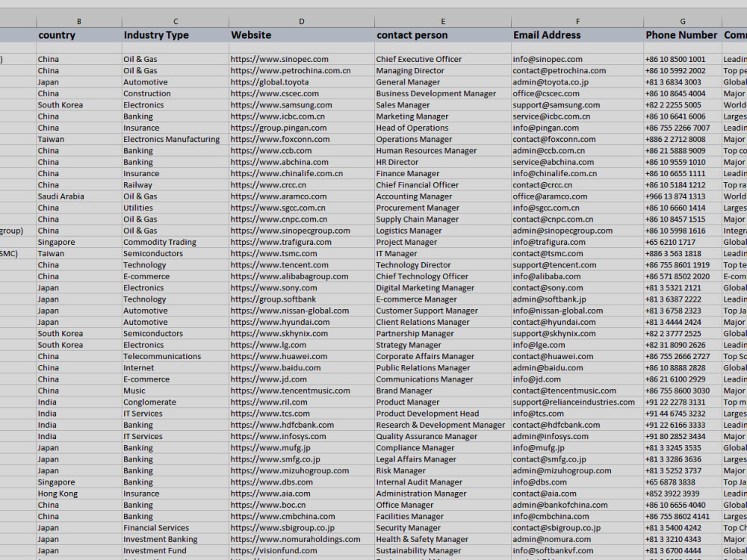Screen dimensions: 747x560
Task: Select the https://www.mizuhogroup.com cell
Action: click(x=302, y=470)
